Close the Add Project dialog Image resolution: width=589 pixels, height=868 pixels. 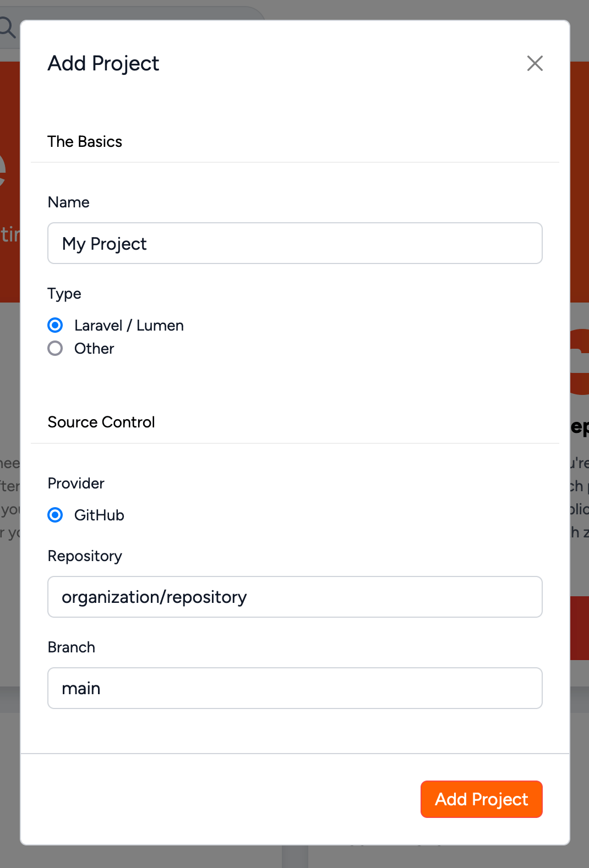click(x=535, y=63)
